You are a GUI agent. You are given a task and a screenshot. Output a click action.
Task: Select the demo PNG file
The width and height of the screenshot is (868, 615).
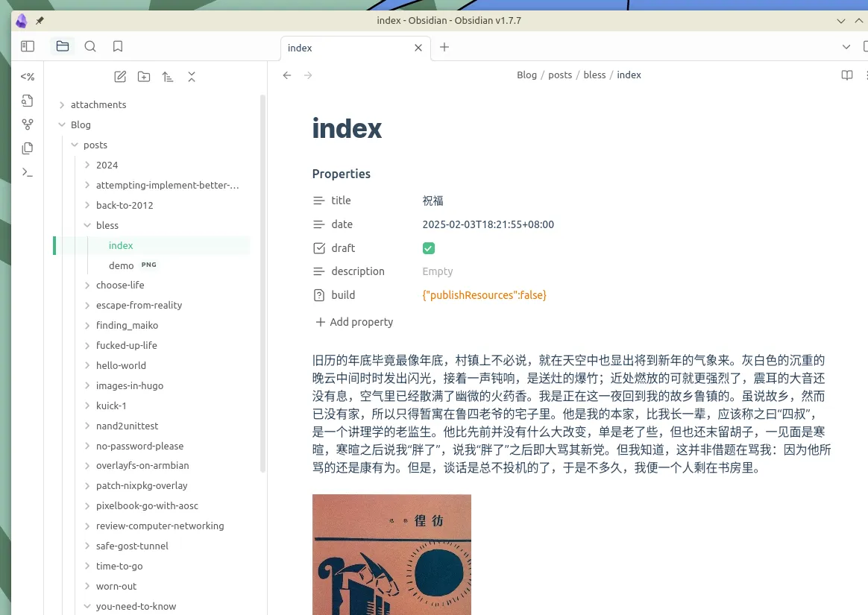tap(121, 265)
